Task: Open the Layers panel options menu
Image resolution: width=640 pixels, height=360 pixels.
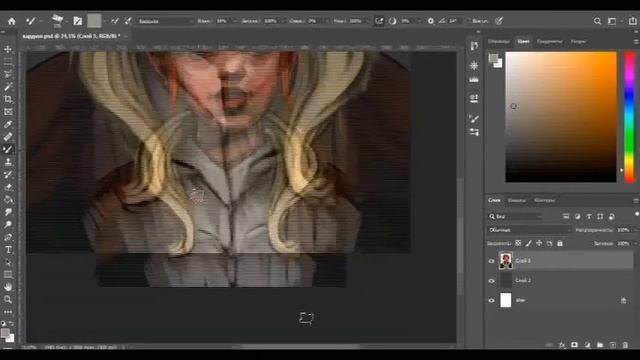Action: click(x=636, y=200)
